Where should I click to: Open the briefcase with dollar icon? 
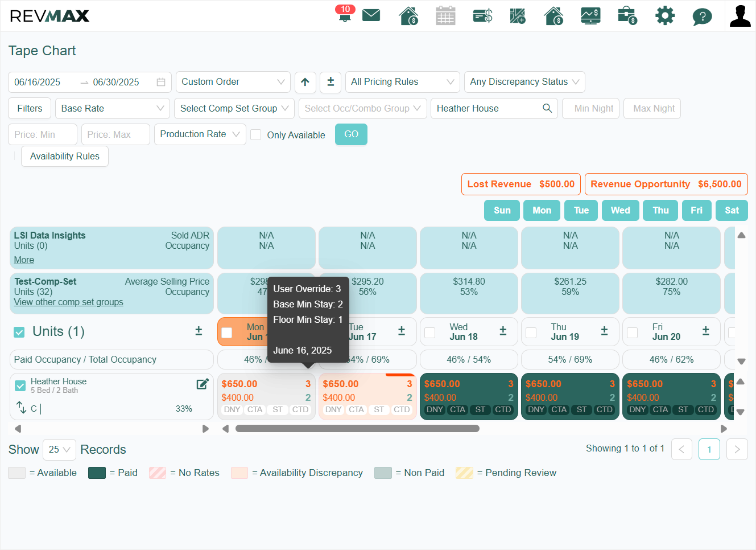627,15
